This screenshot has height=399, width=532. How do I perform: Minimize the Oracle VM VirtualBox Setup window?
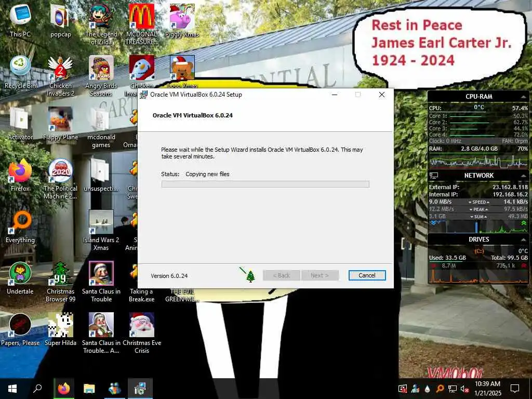point(335,95)
